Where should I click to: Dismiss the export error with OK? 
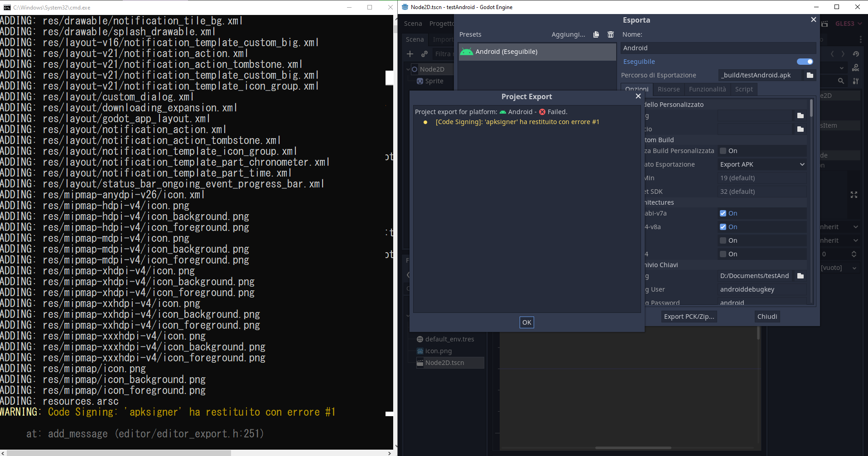coord(526,322)
